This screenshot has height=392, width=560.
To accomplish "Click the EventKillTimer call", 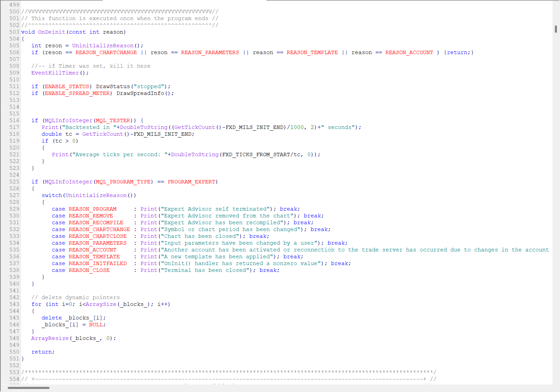I will (55, 73).
